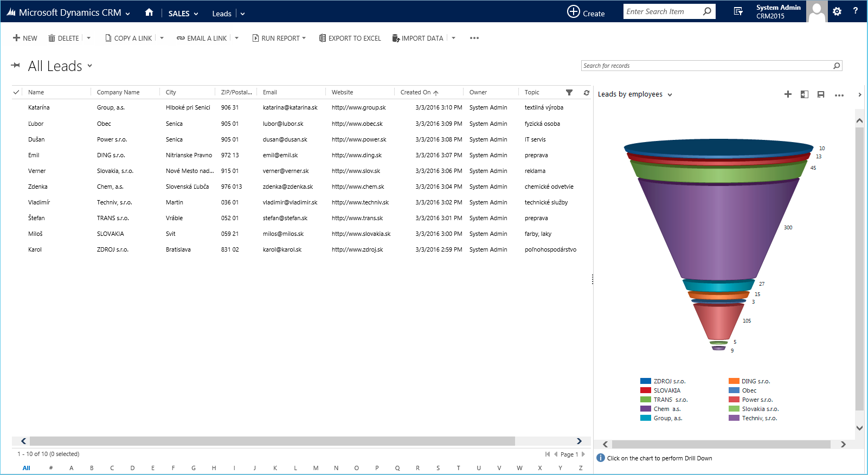This screenshot has height=475, width=868.
Task: Click the Microsoft Dynamics CRM logo
Action: click(11, 12)
